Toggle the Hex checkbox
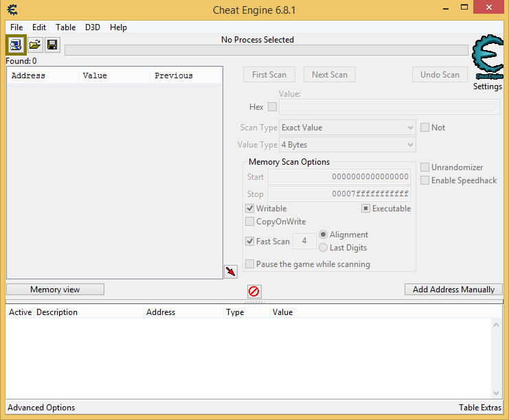 tap(272, 106)
